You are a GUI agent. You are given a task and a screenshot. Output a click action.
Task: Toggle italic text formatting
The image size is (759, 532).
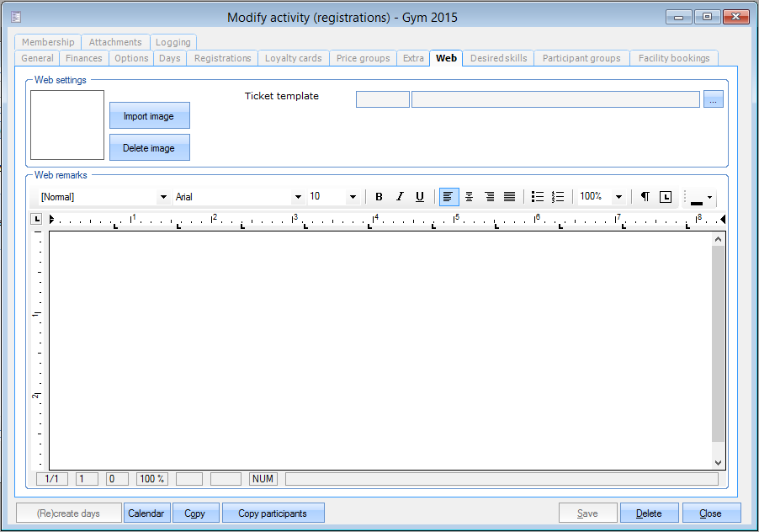pyautogui.click(x=400, y=197)
